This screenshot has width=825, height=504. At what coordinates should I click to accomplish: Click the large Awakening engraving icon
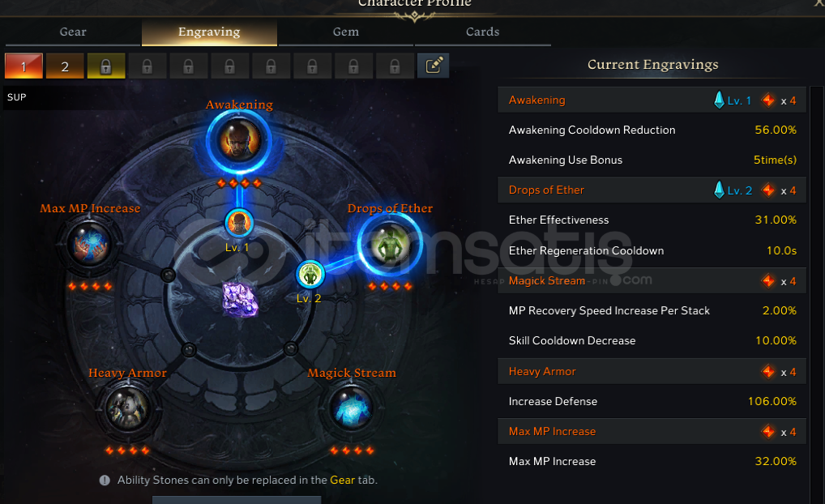click(x=239, y=142)
